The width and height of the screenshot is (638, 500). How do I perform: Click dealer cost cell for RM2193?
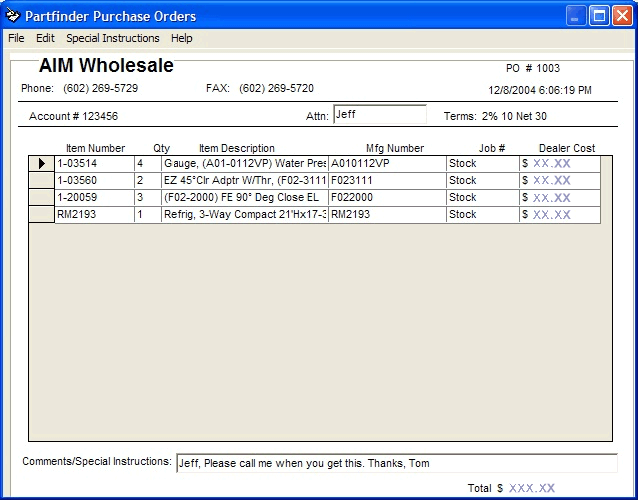pos(560,214)
